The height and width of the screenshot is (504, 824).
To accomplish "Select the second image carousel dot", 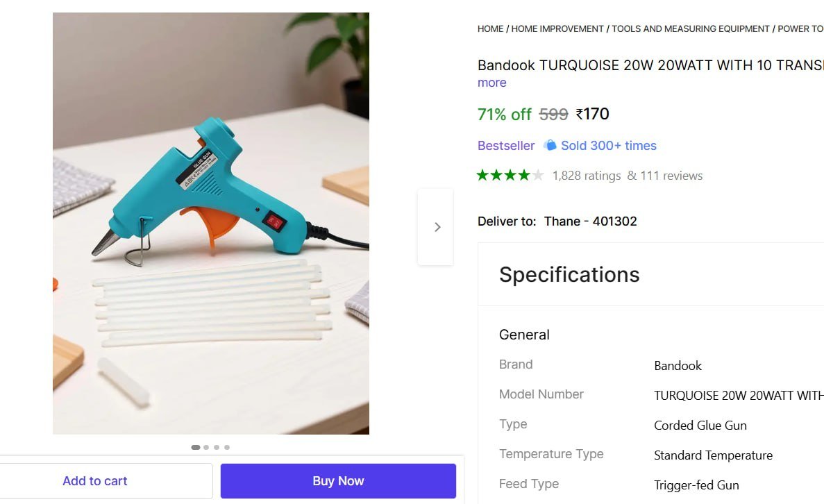I will [206, 447].
